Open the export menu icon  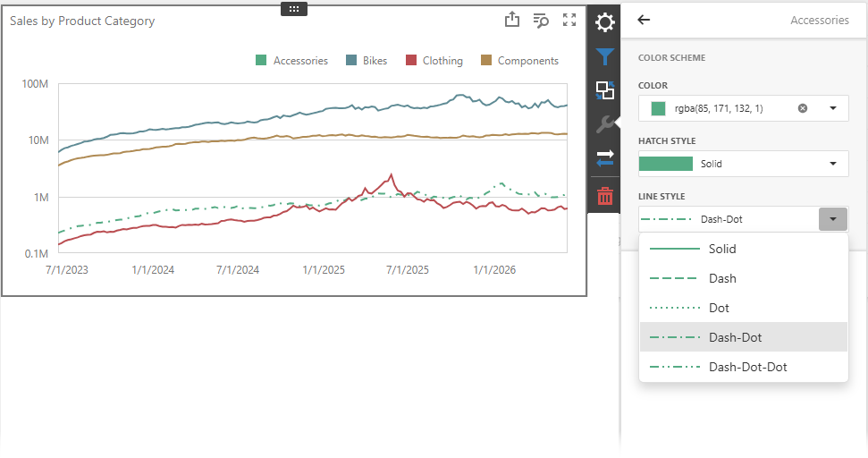point(512,20)
